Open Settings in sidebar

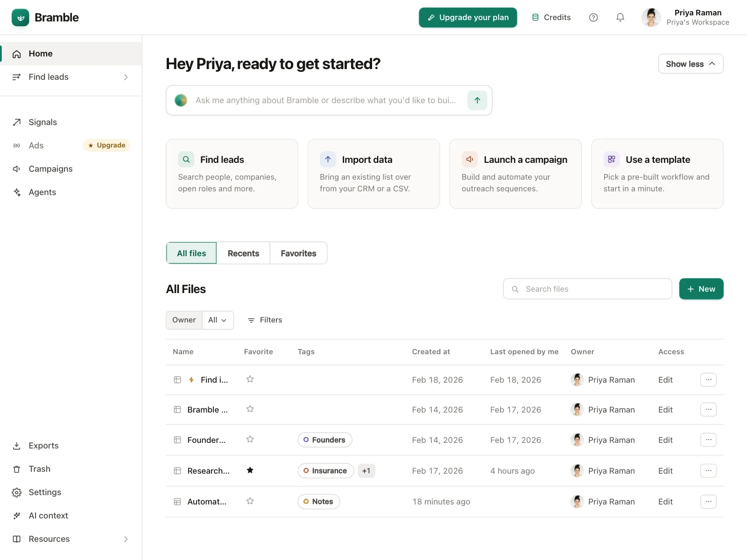[x=71, y=492]
